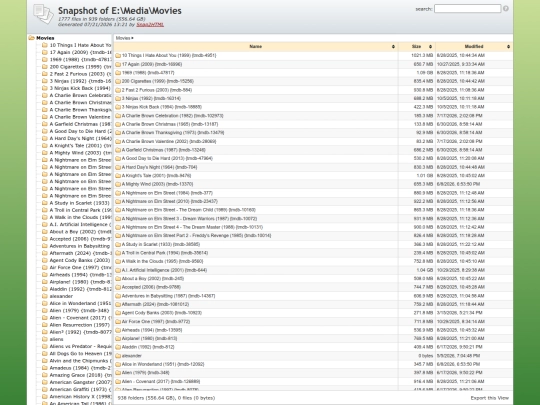540x405 pixels.
Task: Sort by Size using the column sort arrows
Action: point(430,46)
